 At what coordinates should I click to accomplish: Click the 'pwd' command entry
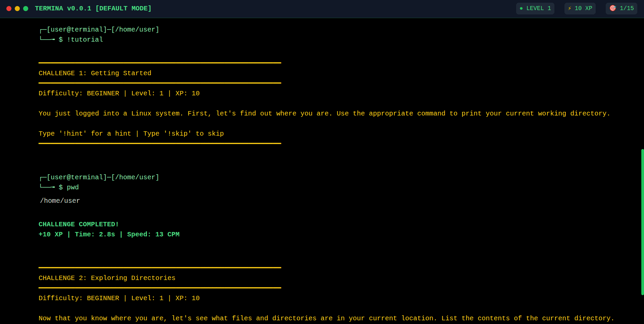pos(73,187)
